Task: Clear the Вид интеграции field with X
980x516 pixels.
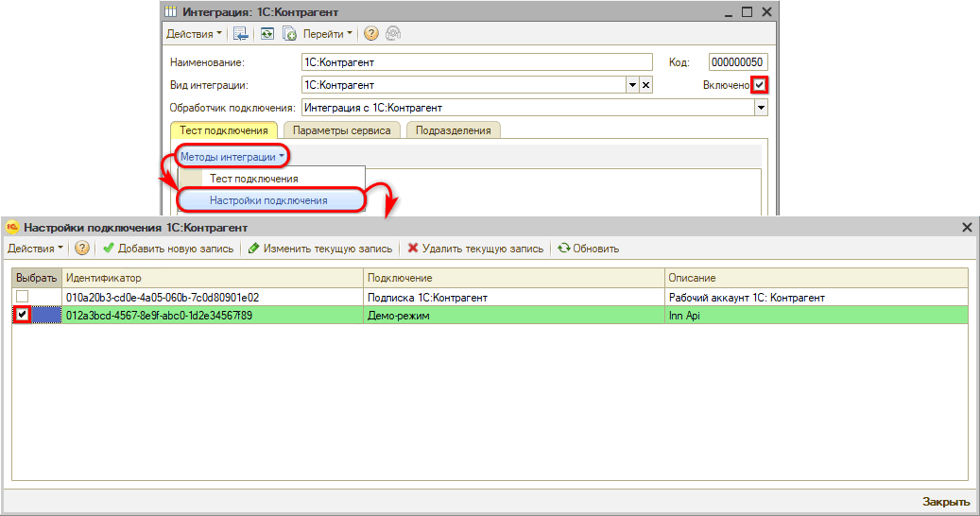Action: pyautogui.click(x=646, y=85)
